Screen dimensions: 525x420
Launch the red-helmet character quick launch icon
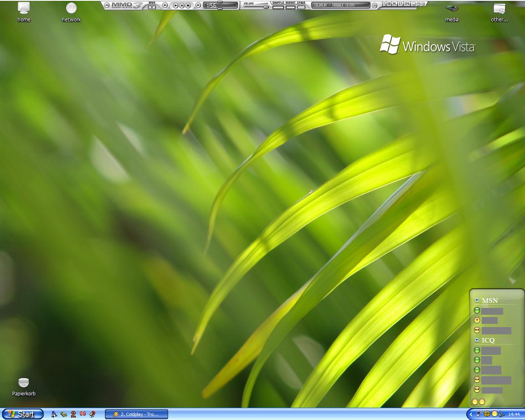(x=93, y=415)
